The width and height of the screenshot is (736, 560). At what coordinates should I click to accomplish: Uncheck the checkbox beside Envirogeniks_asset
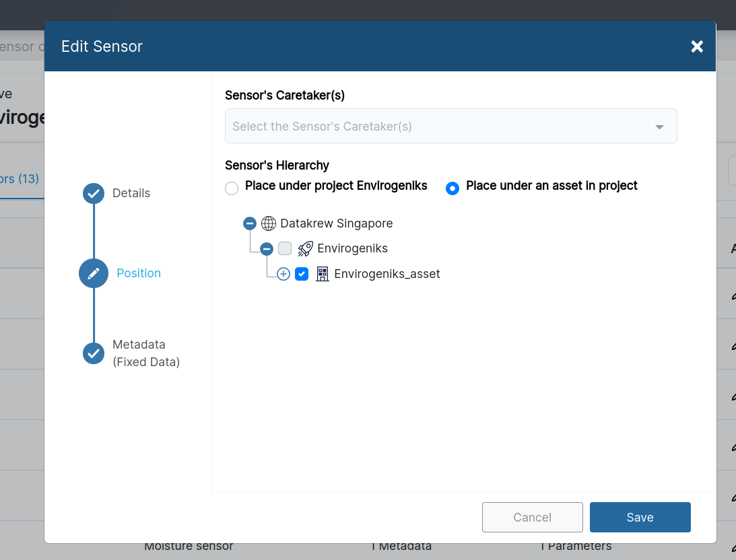[x=302, y=274]
